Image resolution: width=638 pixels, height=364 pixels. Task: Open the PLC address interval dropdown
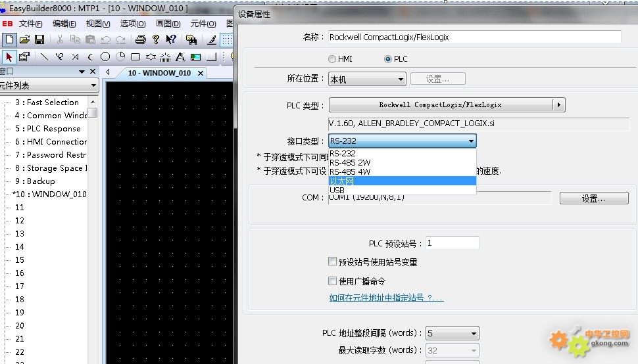pyautogui.click(x=452, y=334)
